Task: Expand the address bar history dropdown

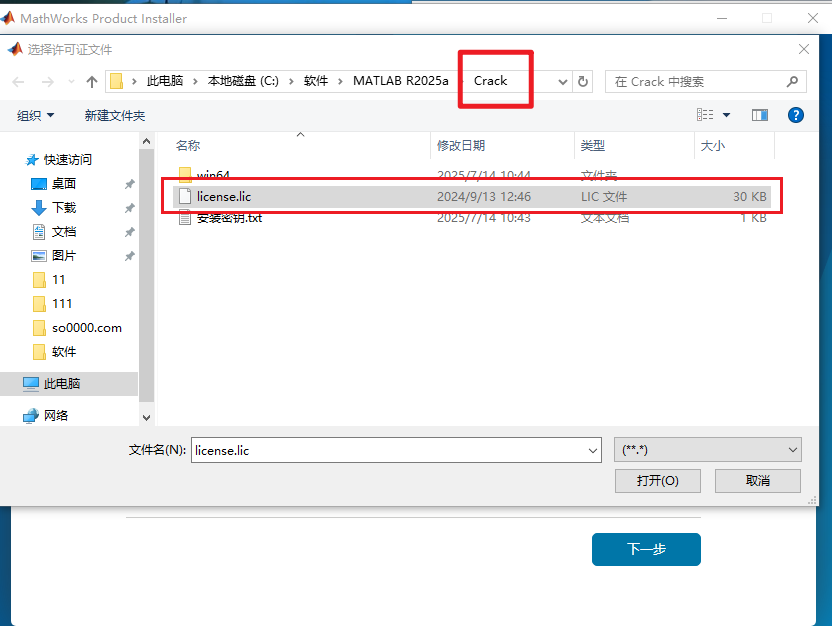Action: pos(563,82)
